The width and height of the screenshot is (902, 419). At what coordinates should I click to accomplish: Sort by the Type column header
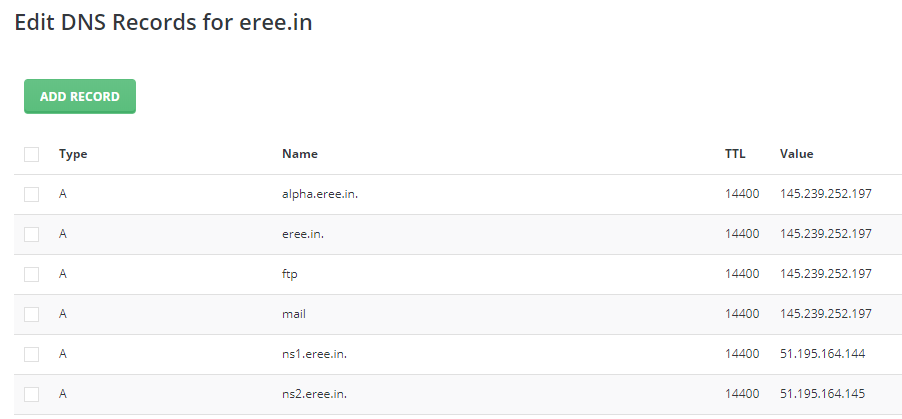click(x=73, y=154)
